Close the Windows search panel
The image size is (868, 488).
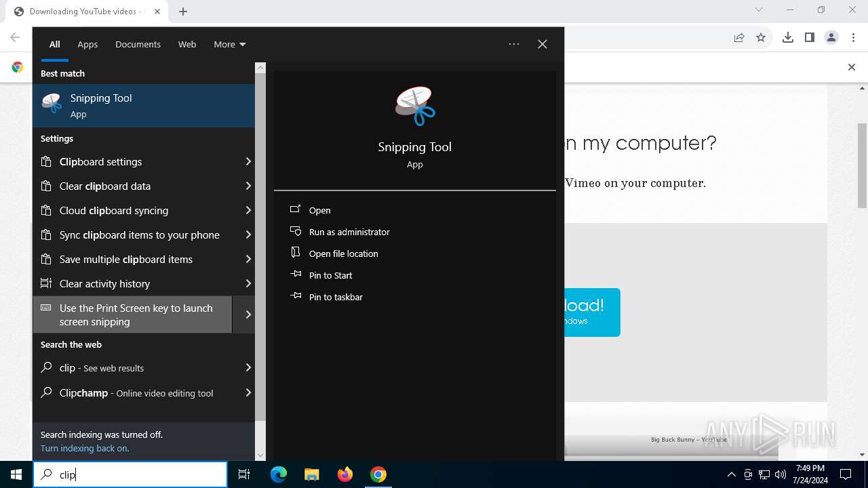(x=542, y=44)
